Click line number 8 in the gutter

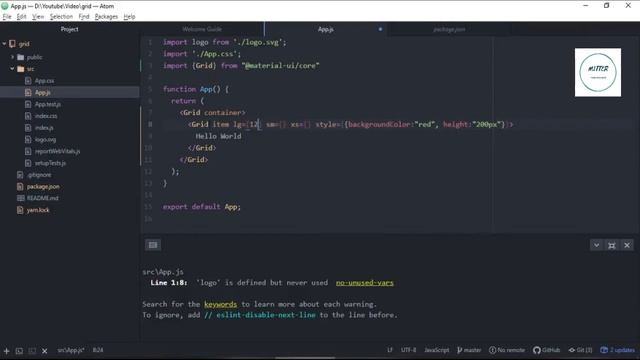pos(150,124)
